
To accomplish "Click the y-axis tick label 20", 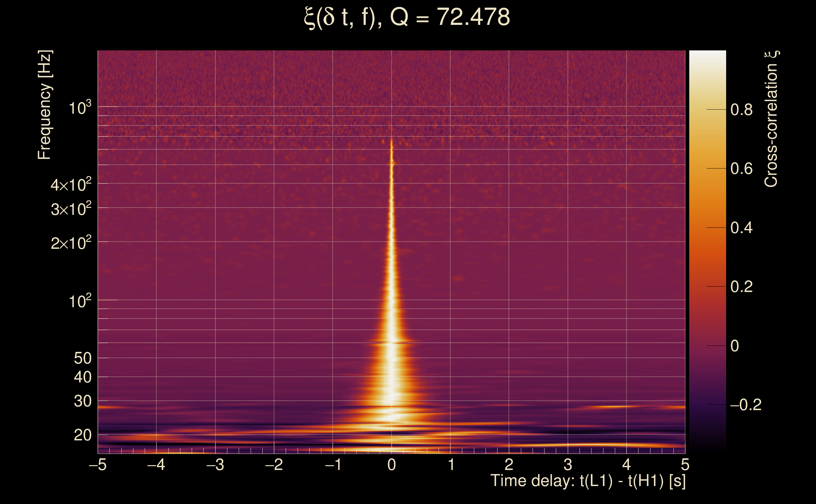I will pyautogui.click(x=82, y=435).
